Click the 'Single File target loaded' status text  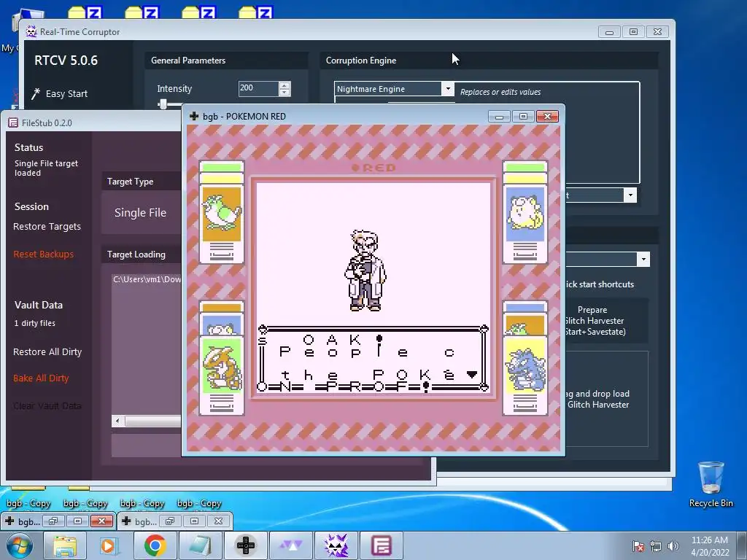(x=46, y=168)
